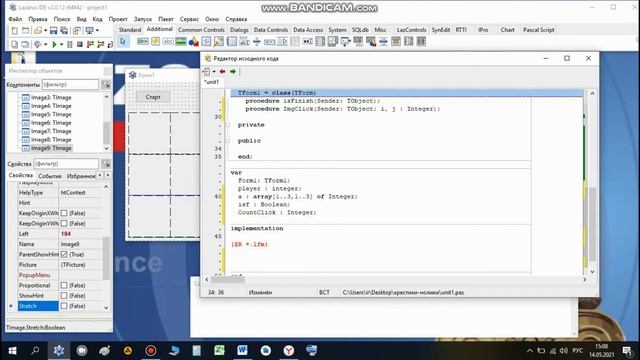
Task: Click the Старт button on Form1
Action: [153, 97]
